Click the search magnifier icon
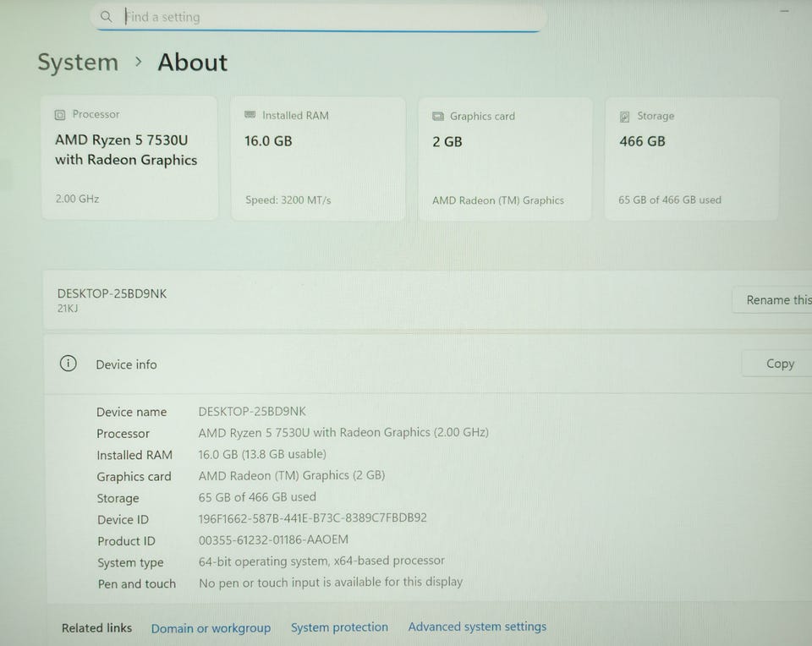Viewport: 812px width, 646px height. click(x=107, y=17)
